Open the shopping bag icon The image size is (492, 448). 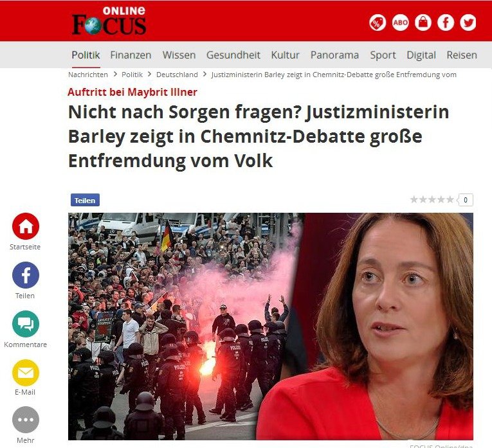click(423, 22)
